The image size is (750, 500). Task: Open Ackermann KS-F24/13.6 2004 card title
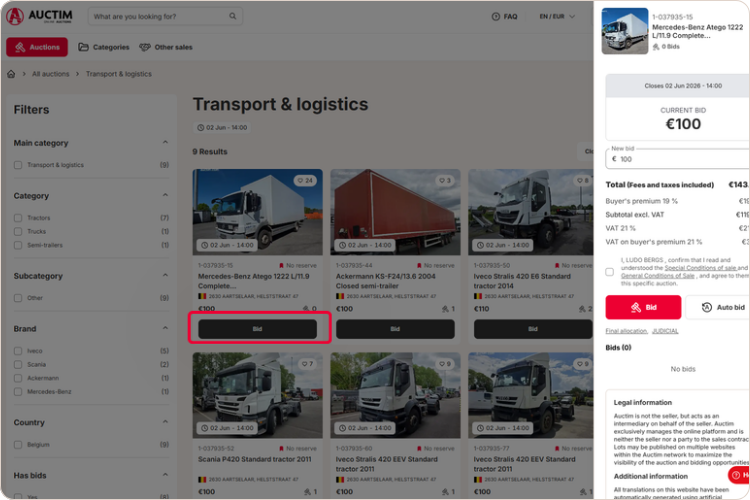[386, 281]
